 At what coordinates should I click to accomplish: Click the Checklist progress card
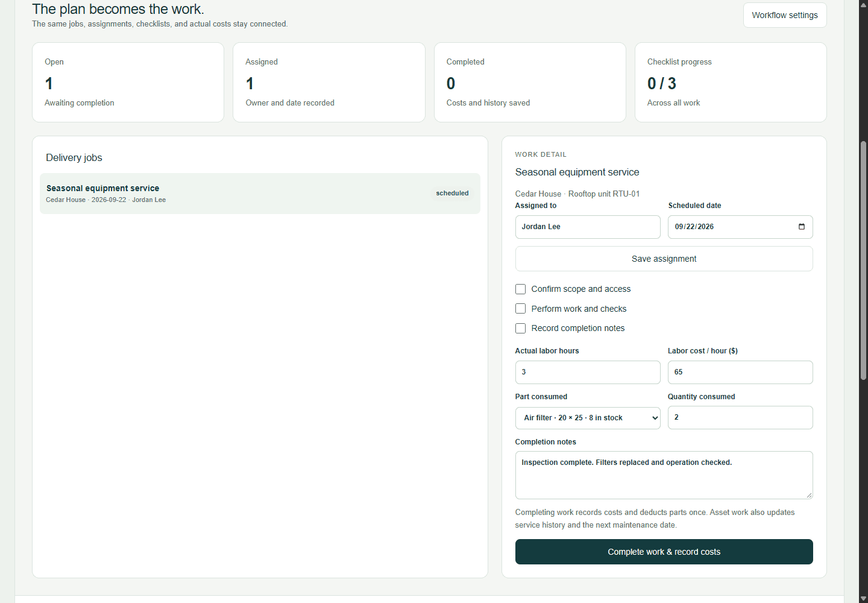point(731,82)
